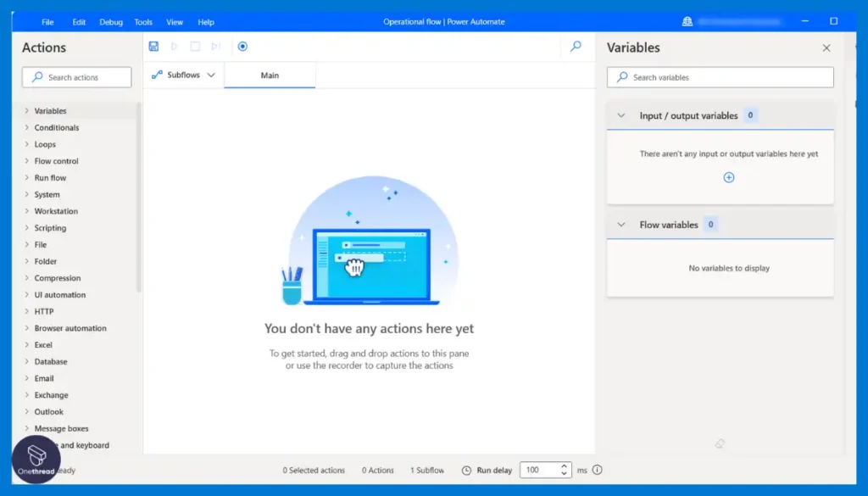Image resolution: width=868 pixels, height=496 pixels.
Task: Open the Subflows dropdown
Action: click(x=183, y=75)
